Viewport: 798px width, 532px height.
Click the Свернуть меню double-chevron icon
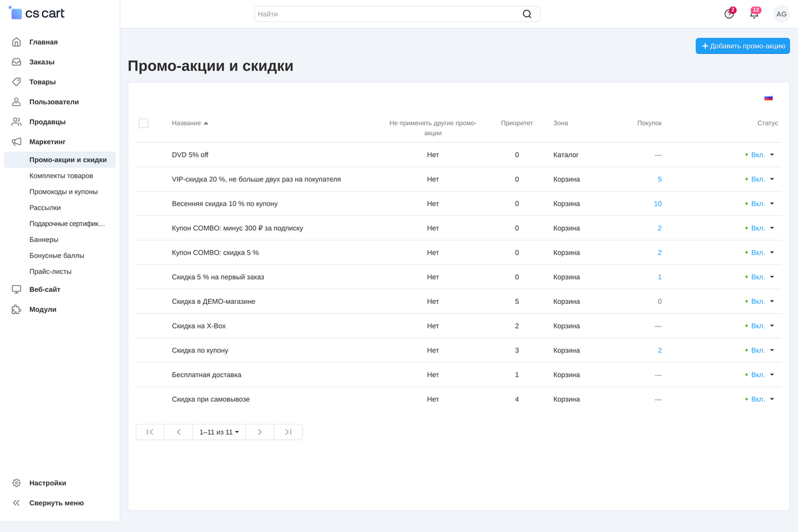(x=17, y=503)
